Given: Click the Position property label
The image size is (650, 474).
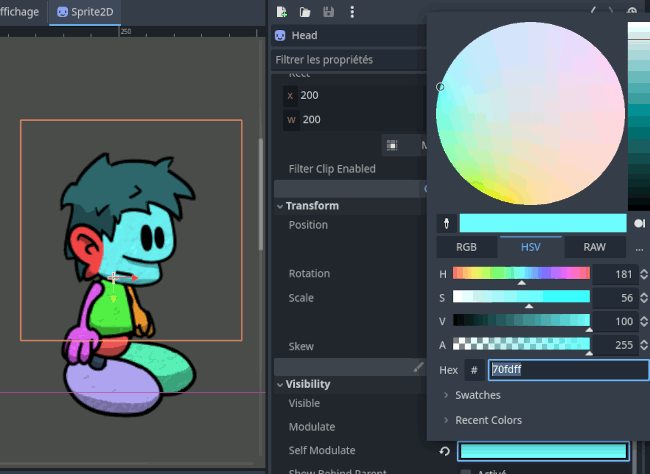Looking at the screenshot, I should [308, 225].
